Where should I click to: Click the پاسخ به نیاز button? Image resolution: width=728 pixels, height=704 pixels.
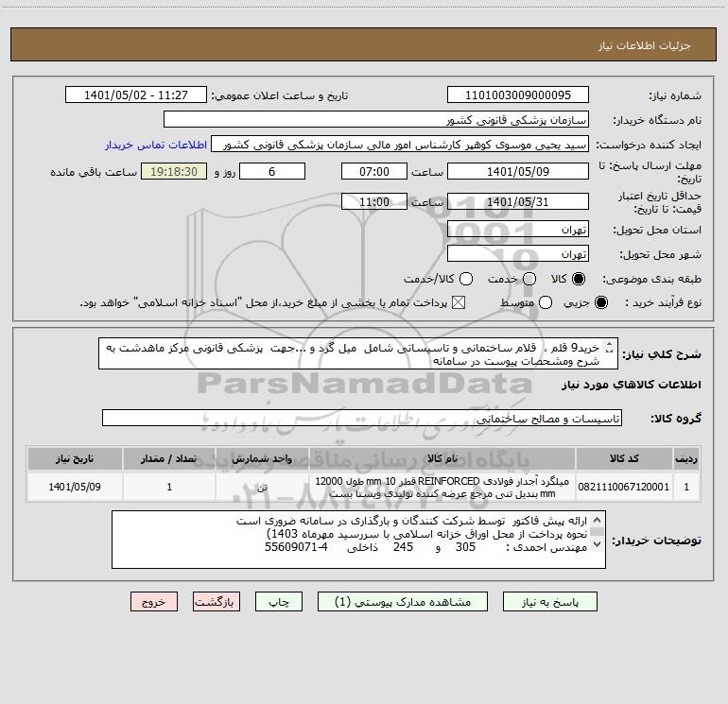[549, 602]
